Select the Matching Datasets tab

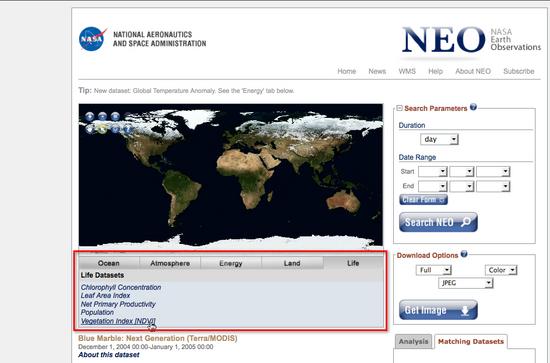coord(471,342)
